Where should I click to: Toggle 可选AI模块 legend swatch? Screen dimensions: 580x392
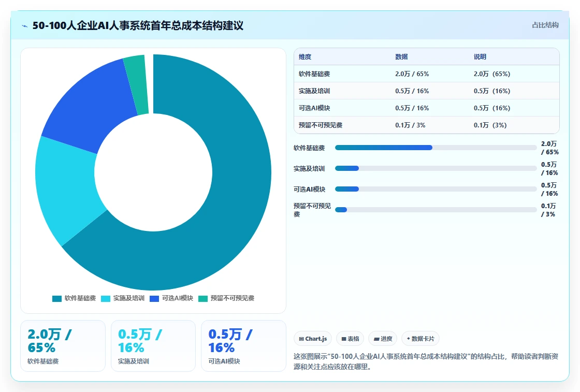coord(154,298)
